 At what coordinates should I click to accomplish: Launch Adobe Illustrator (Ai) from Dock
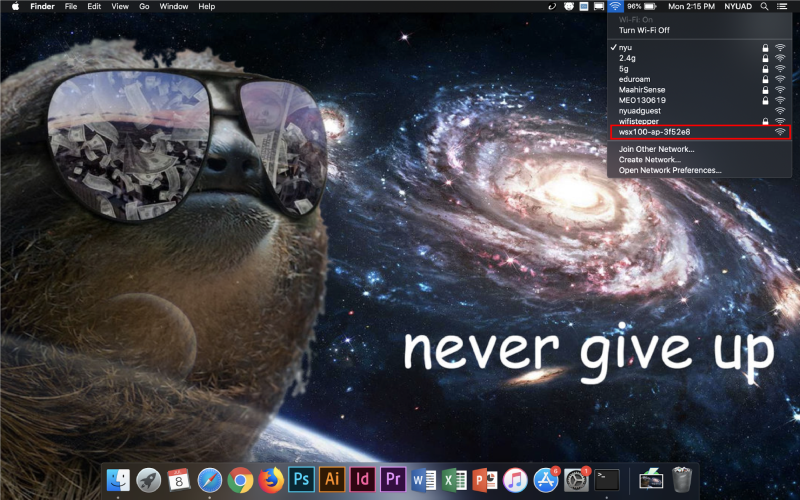(332, 480)
